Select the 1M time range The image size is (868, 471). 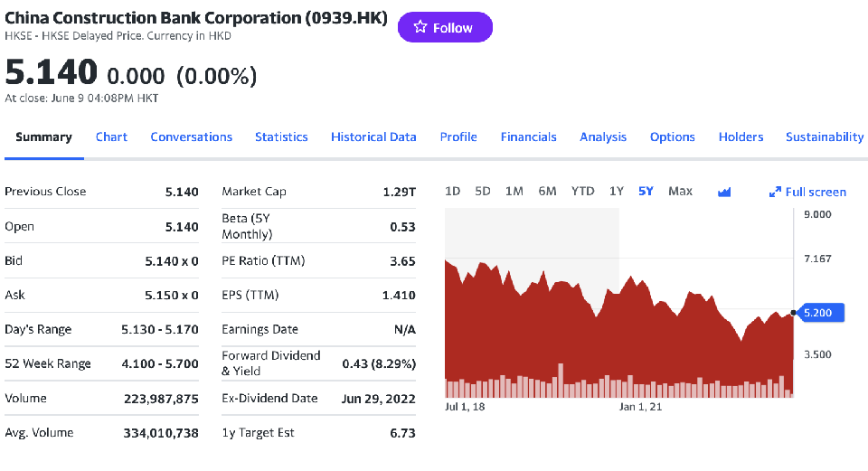[514, 191]
